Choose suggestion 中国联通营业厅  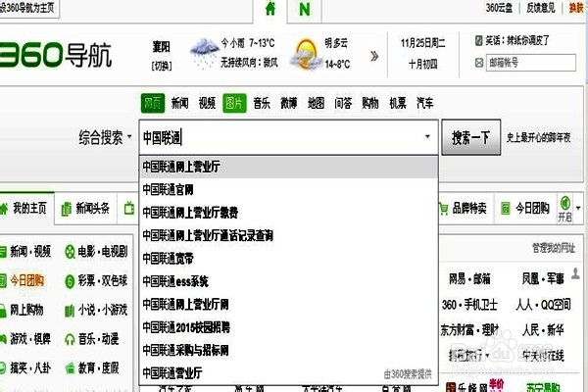coord(289,373)
